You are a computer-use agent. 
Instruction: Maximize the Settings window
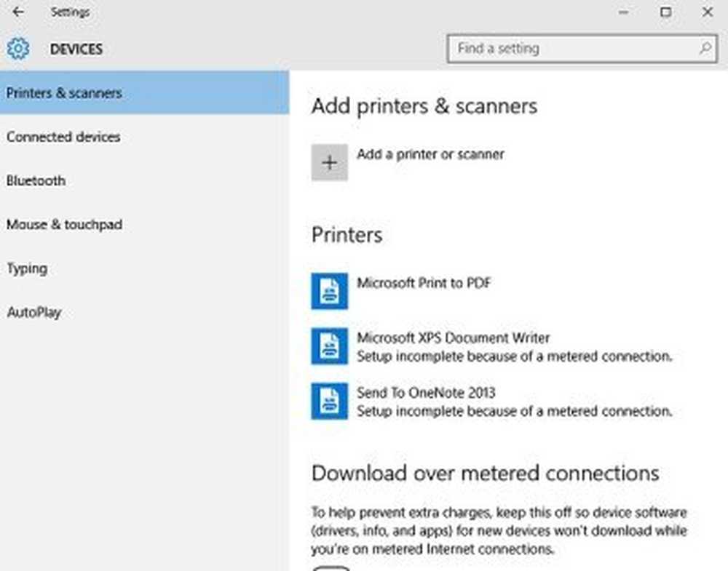(665, 12)
